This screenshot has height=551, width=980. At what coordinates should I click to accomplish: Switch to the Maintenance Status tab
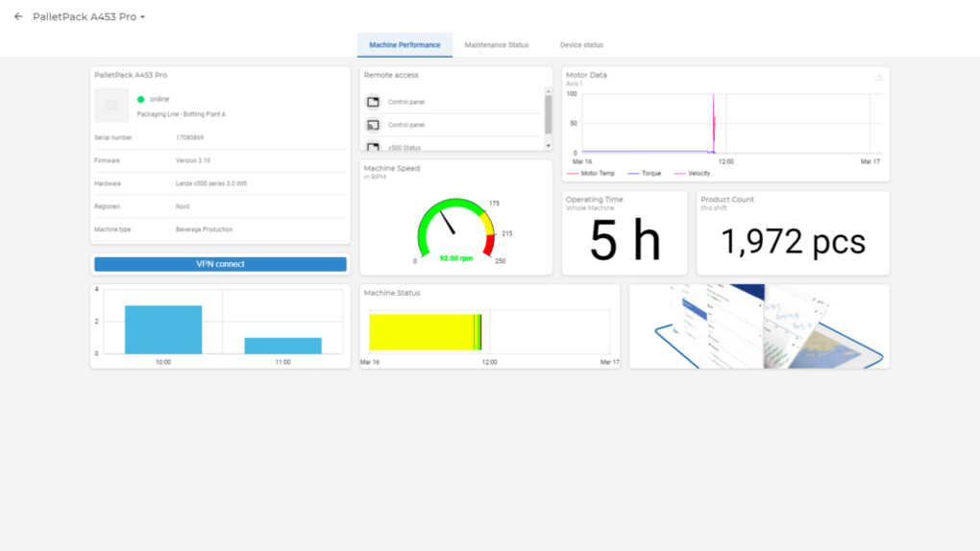click(x=497, y=45)
